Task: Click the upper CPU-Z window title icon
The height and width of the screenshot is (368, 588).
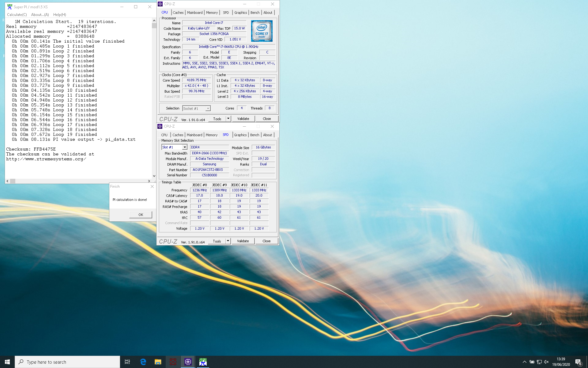Action: 160,4
